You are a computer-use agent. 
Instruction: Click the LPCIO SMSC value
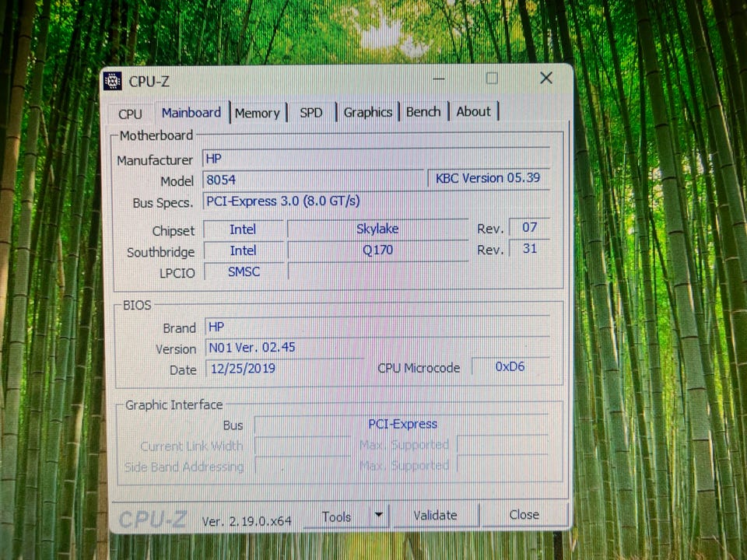pos(244,271)
